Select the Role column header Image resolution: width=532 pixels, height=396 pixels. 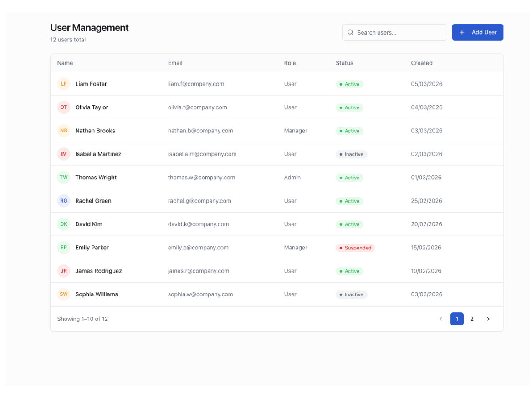click(x=290, y=63)
